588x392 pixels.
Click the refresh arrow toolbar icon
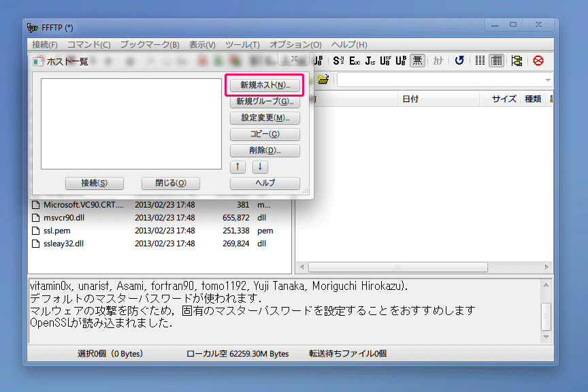tap(459, 61)
